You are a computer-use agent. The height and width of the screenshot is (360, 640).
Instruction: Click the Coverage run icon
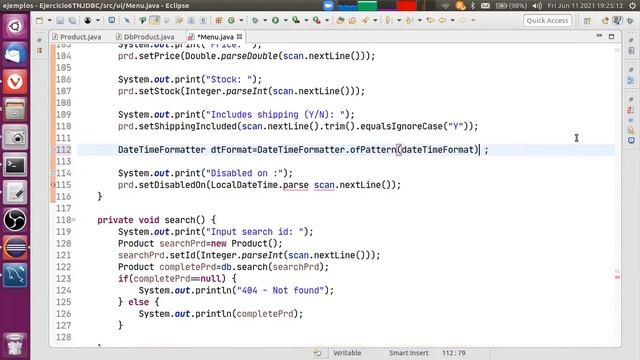(x=296, y=20)
